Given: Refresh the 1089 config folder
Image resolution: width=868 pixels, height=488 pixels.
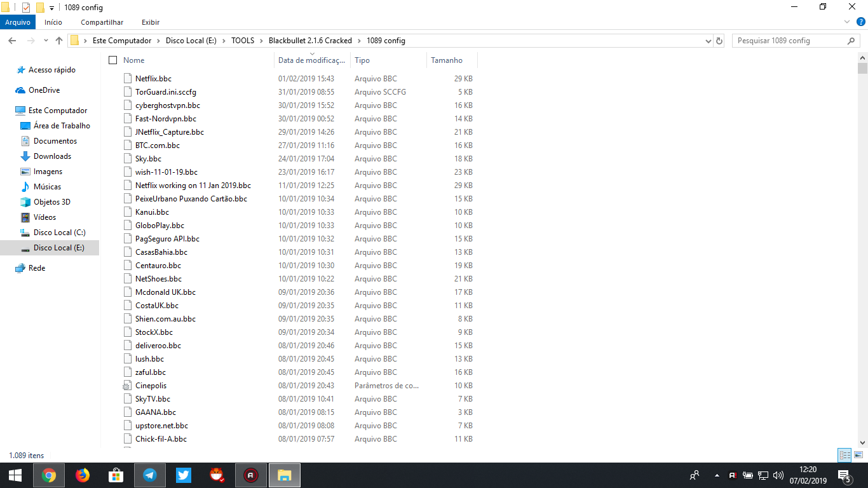Looking at the screenshot, I should [x=719, y=41].
